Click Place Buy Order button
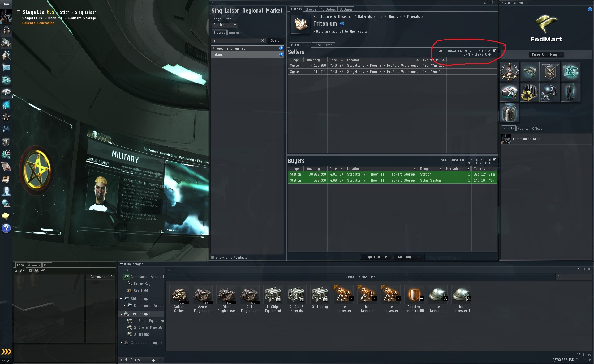The width and height of the screenshot is (594, 364). pyautogui.click(x=409, y=257)
